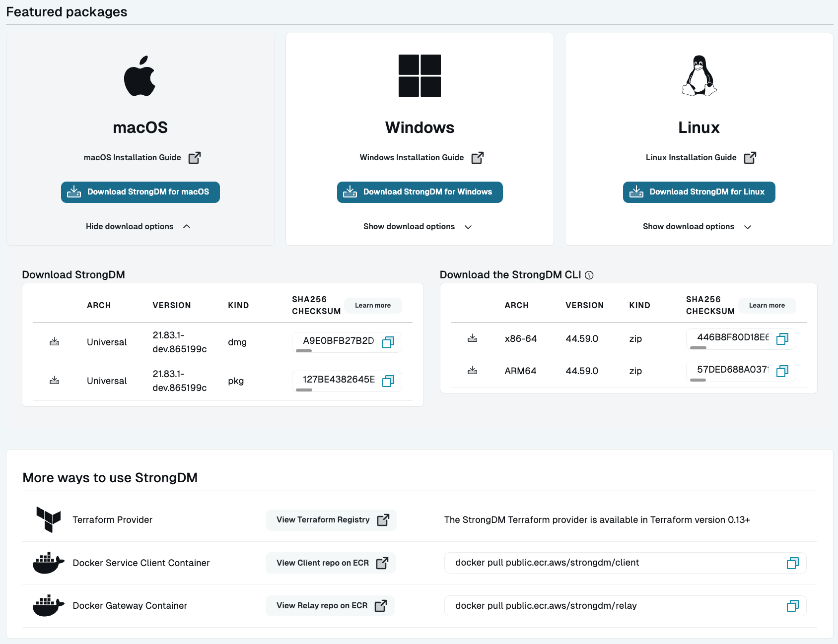Click the docker pull relay command field
838x644 pixels.
tap(626, 606)
